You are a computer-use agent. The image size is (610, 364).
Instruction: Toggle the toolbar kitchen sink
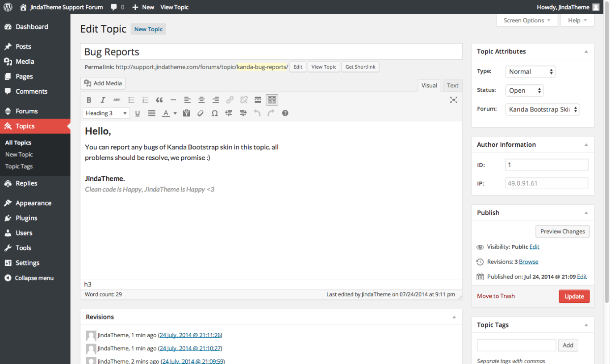(x=272, y=100)
